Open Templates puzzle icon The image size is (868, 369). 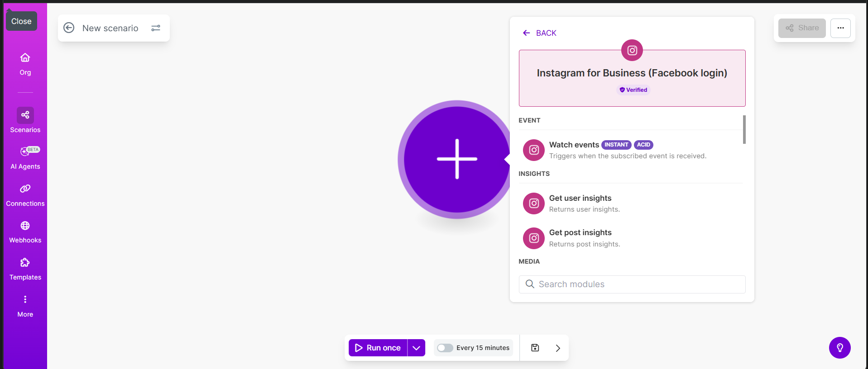(x=25, y=263)
